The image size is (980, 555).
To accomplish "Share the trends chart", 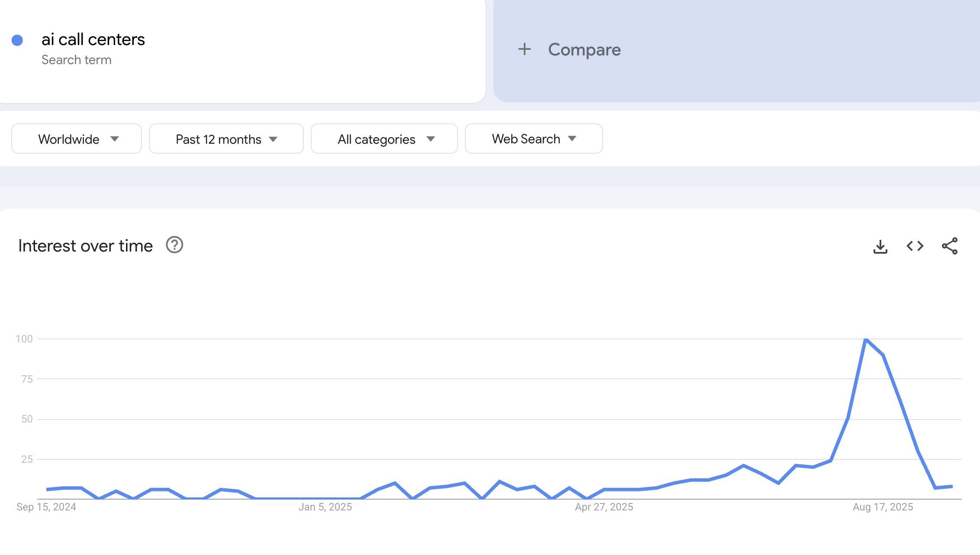I will tap(950, 246).
